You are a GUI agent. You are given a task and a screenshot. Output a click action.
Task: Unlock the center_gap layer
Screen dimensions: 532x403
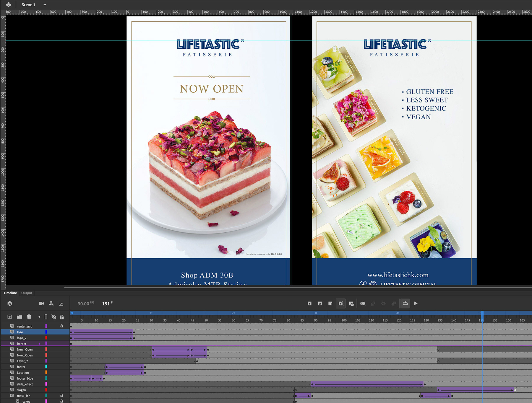61,326
